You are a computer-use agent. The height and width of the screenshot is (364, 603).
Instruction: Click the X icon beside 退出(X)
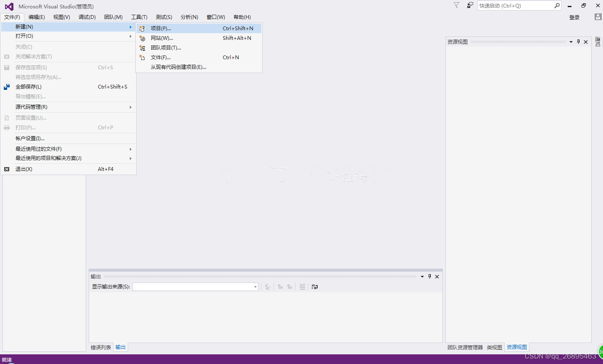[7, 169]
